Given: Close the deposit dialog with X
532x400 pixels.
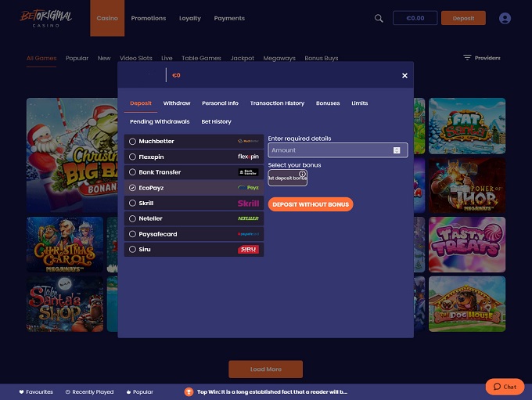Looking at the screenshot, I should (404, 76).
